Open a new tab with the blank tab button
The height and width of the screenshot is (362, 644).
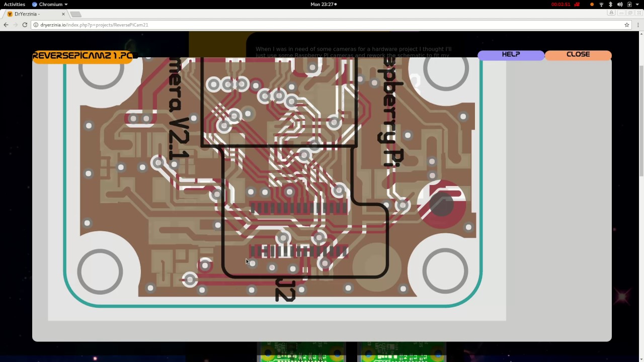tap(75, 14)
